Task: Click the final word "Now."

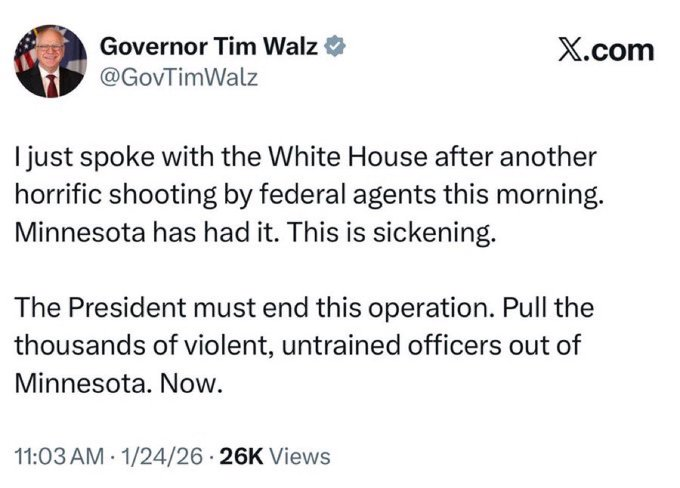Action: click(x=184, y=382)
